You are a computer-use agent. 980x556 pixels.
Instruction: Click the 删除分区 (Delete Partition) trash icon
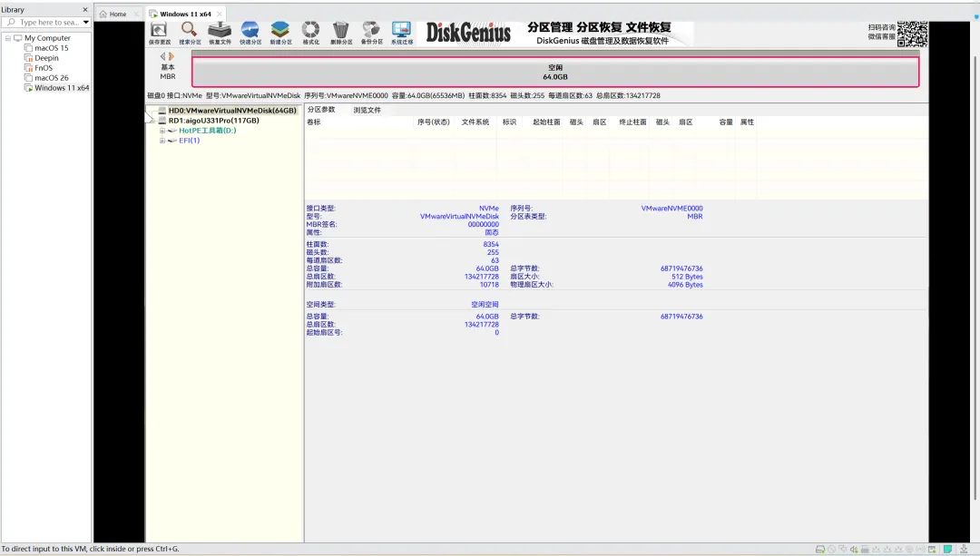click(x=340, y=34)
